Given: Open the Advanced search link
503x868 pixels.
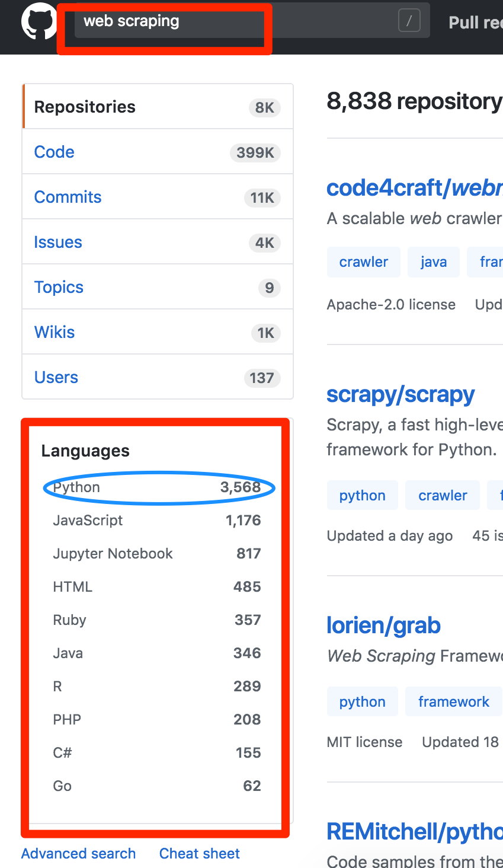Looking at the screenshot, I should point(78,853).
